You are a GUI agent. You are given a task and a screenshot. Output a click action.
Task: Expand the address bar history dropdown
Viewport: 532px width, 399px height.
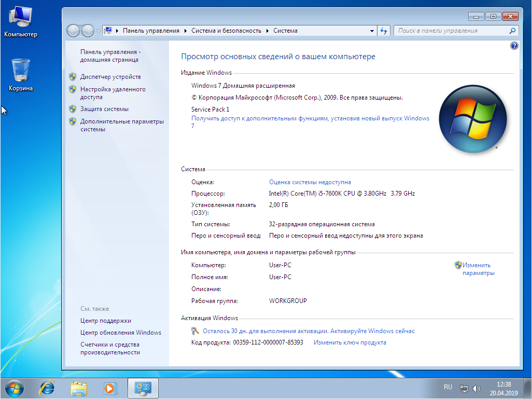(x=372, y=31)
